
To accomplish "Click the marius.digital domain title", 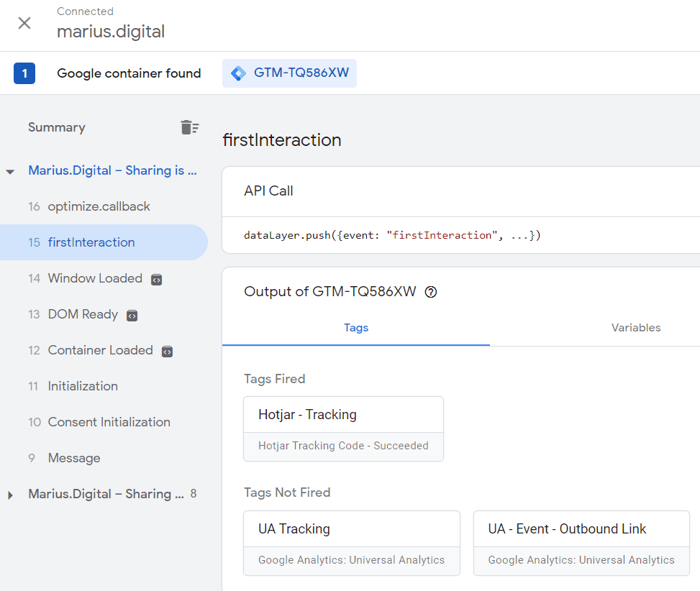I will click(x=111, y=32).
